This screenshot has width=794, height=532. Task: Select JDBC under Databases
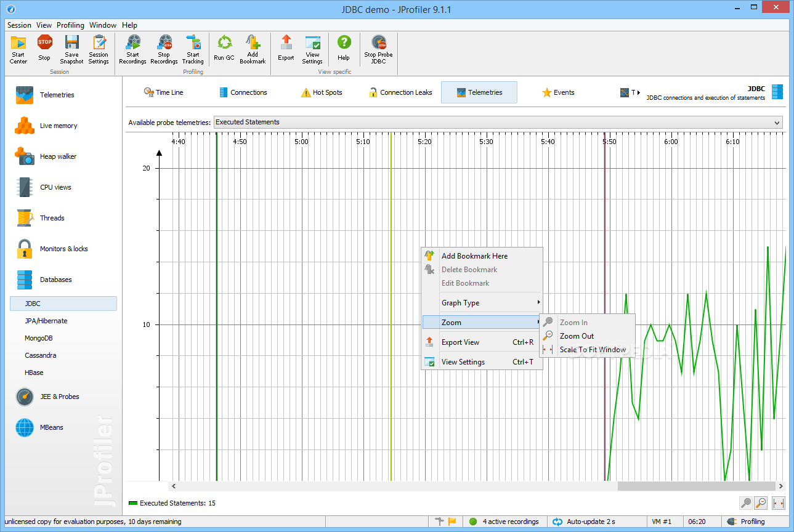(x=63, y=304)
